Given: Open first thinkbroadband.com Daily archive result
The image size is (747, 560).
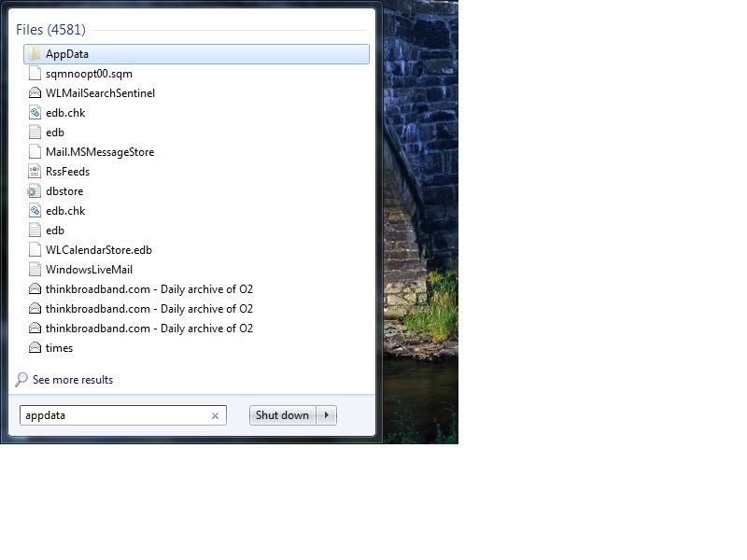Looking at the screenshot, I should [x=196, y=289].
